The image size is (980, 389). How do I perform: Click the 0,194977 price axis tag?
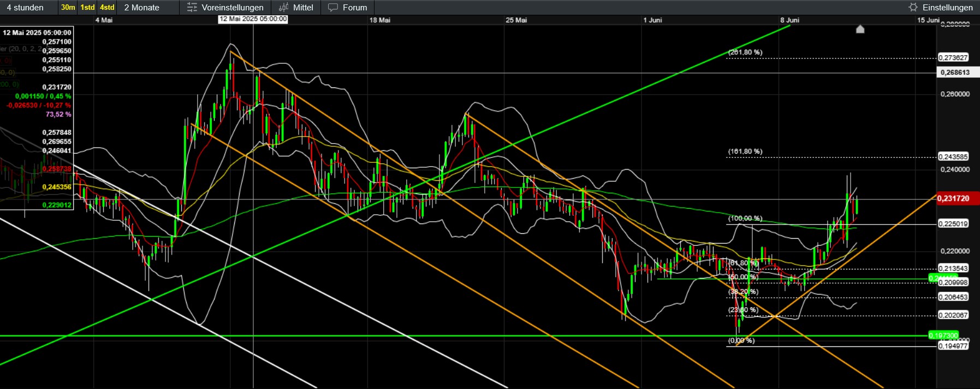[x=953, y=346]
